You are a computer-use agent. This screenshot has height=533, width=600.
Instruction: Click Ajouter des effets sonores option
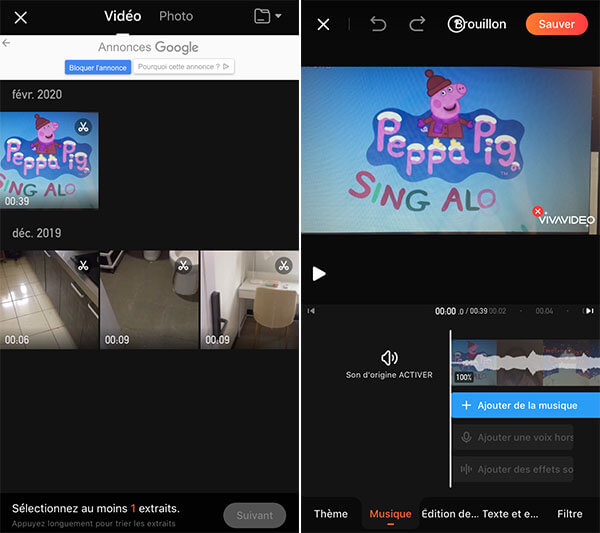tap(514, 469)
